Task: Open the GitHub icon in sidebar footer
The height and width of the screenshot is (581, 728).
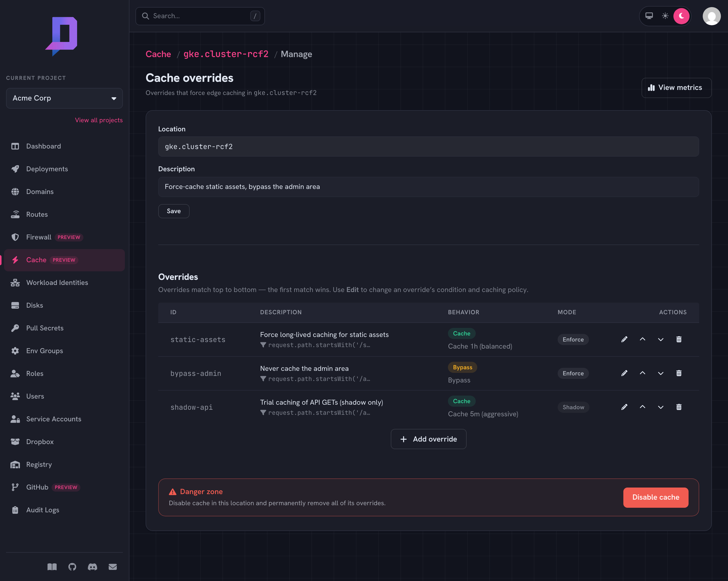Action: point(72,567)
